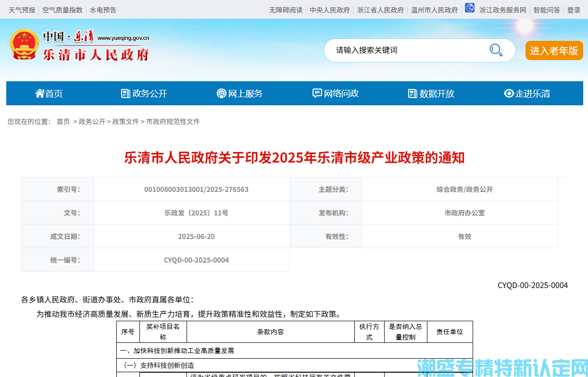Click breadcrumb 政策文件 link

(125, 122)
